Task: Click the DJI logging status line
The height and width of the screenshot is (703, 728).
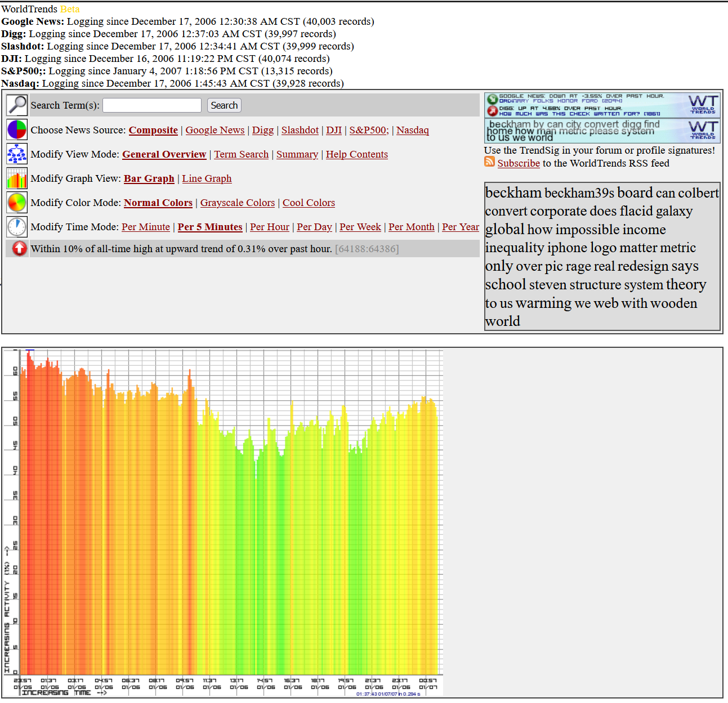Action: click(166, 59)
